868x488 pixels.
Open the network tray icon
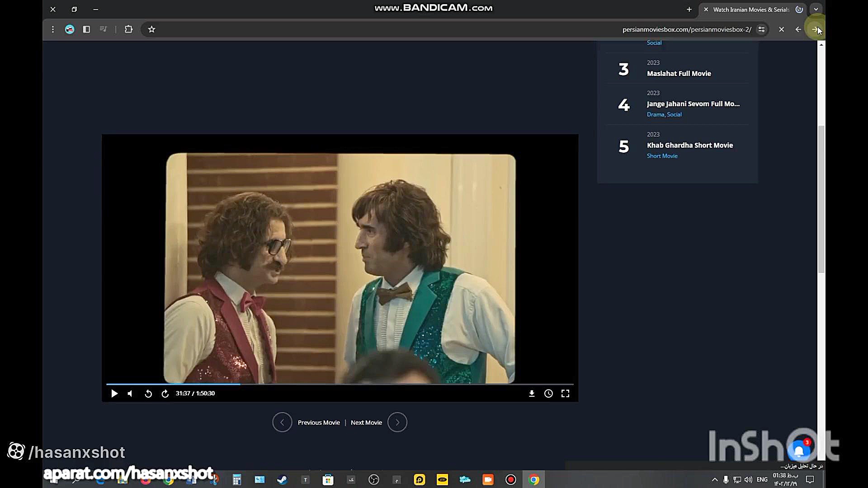(737, 480)
